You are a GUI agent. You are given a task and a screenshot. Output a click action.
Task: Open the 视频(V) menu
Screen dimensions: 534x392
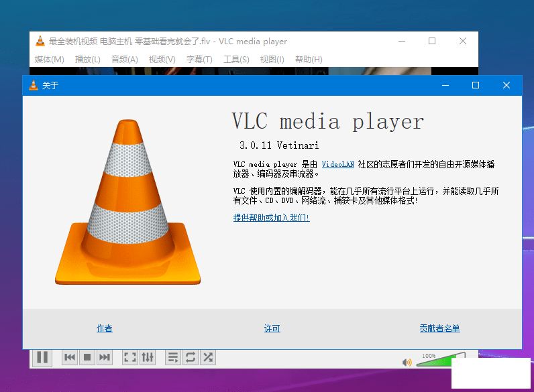pos(162,60)
